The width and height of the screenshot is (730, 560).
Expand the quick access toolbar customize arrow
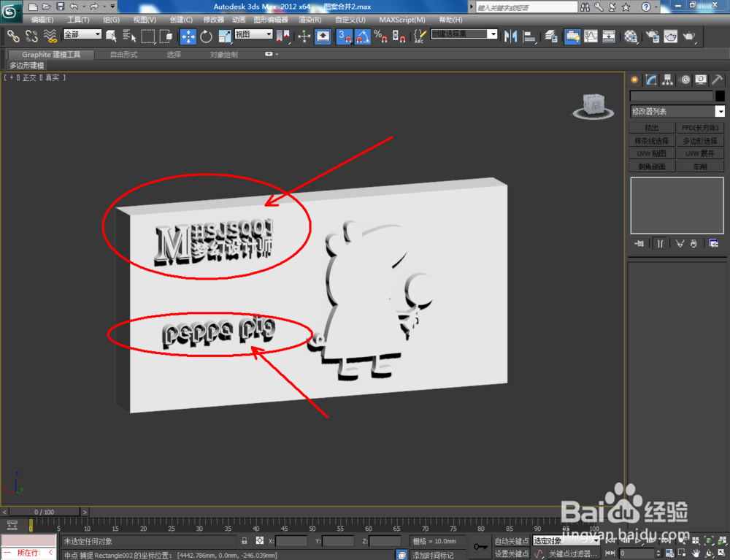(x=112, y=7)
